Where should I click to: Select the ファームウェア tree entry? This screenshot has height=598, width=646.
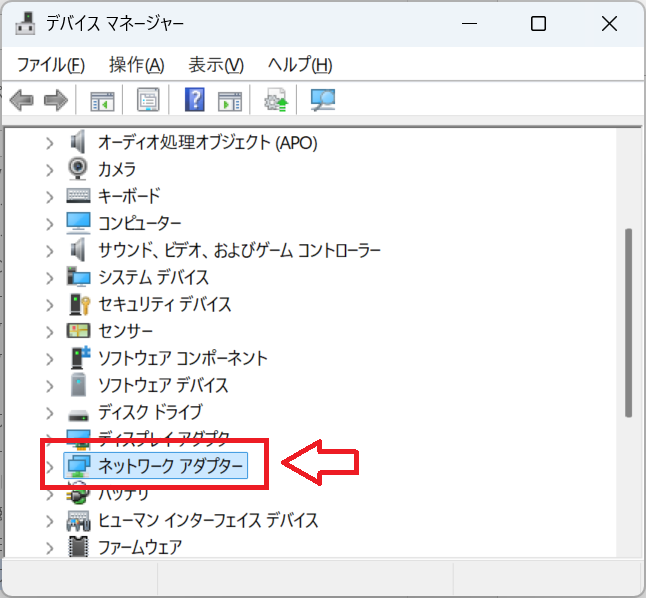coord(140,548)
